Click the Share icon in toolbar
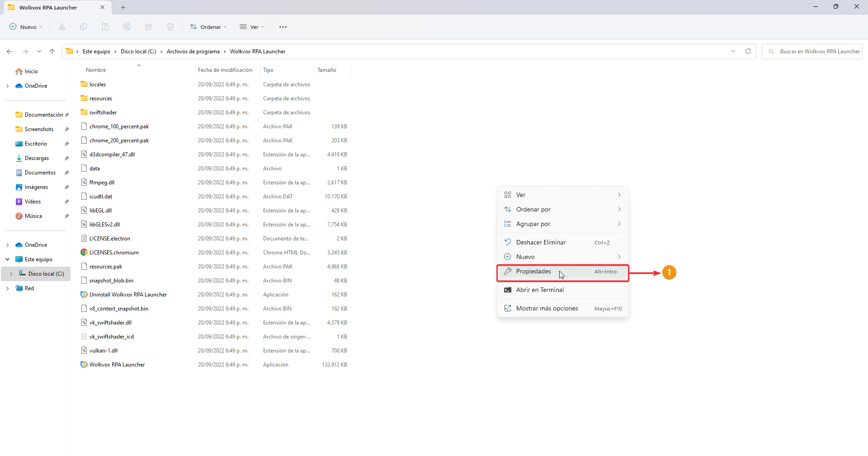This screenshot has height=456, width=868. (149, 27)
